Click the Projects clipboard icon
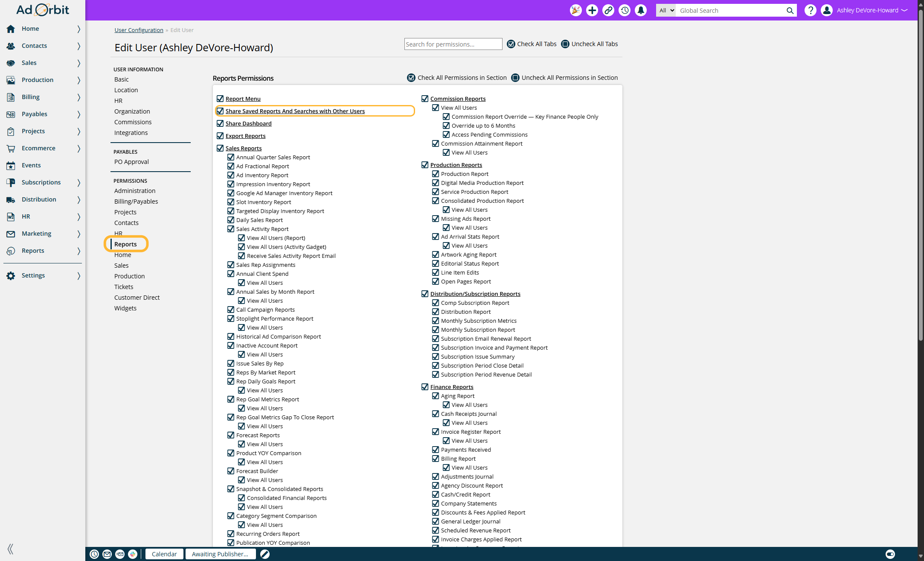This screenshot has width=924, height=561. [11, 131]
